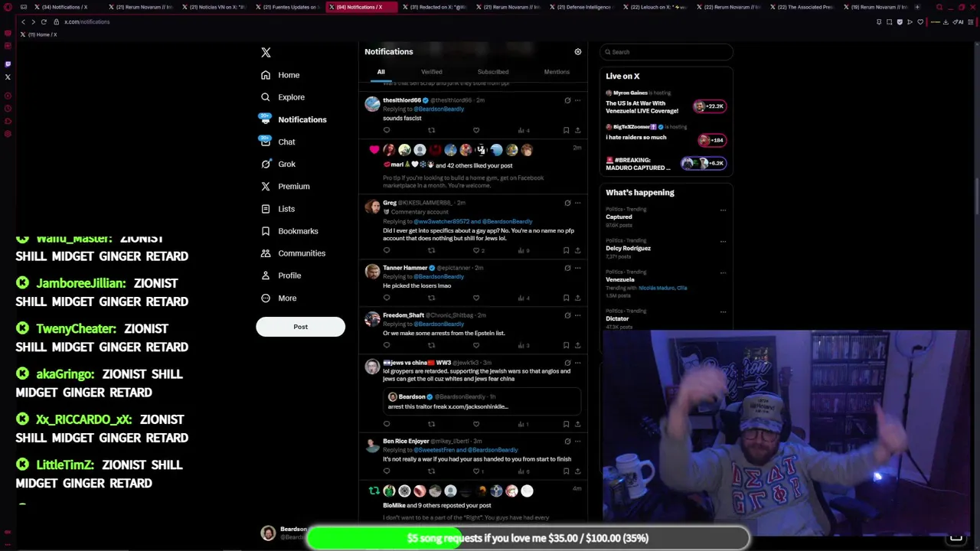The height and width of the screenshot is (551, 980).
Task: Switch to the Defense Intelligence browser tab
Action: coord(580,7)
